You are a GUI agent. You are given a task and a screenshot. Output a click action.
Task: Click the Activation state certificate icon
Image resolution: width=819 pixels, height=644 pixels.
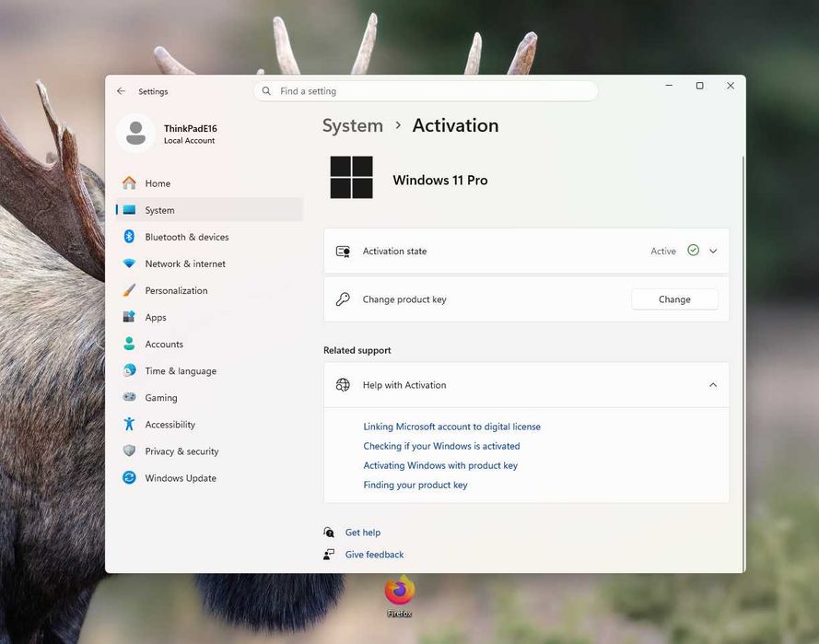point(343,252)
